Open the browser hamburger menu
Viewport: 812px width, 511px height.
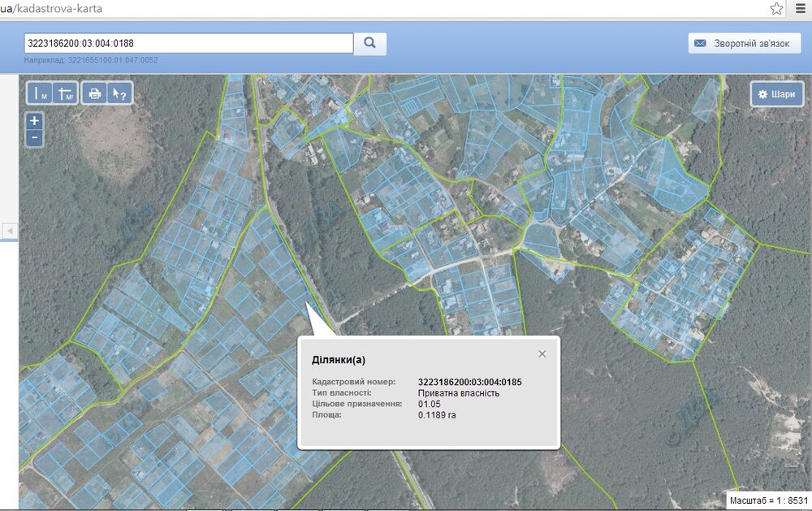click(800, 8)
